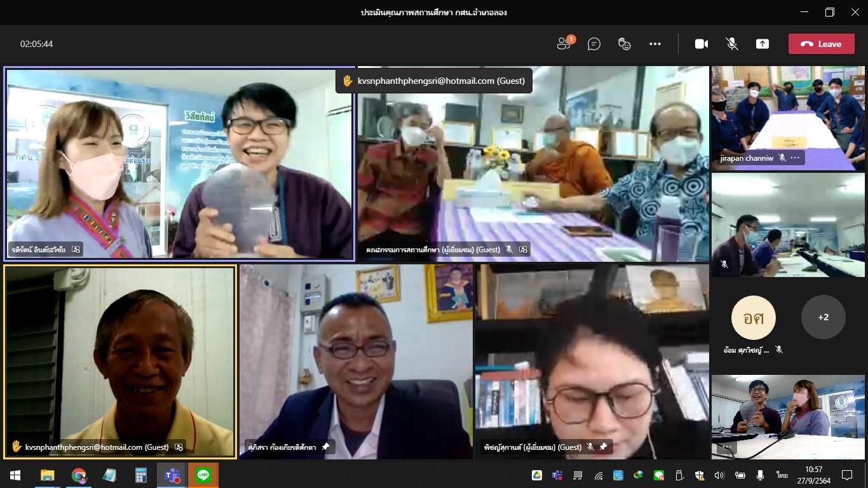This screenshot has height=488, width=868.
Task: Open the meeting chat
Action: click(x=594, y=44)
